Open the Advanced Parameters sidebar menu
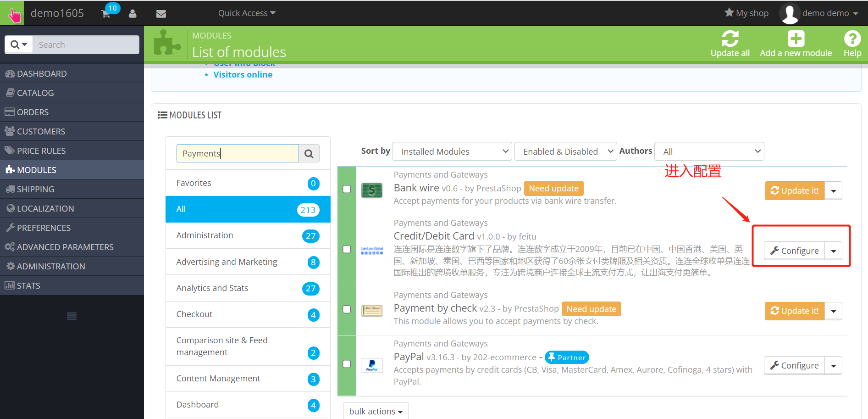 (72, 247)
